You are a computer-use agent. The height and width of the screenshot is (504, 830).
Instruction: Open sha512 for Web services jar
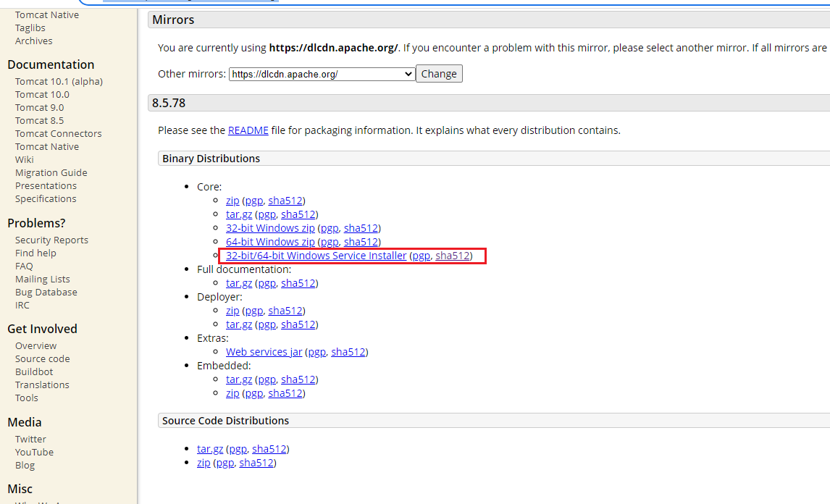click(348, 352)
